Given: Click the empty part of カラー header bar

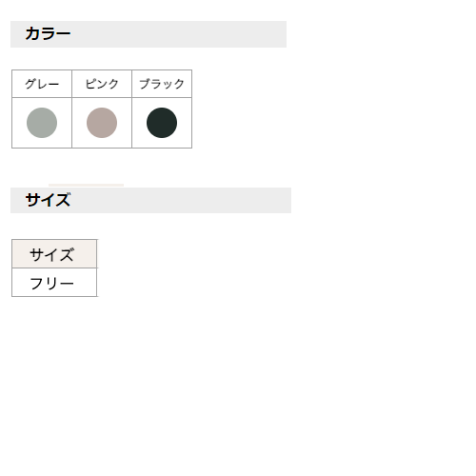Looking at the screenshot, I should point(178,34).
